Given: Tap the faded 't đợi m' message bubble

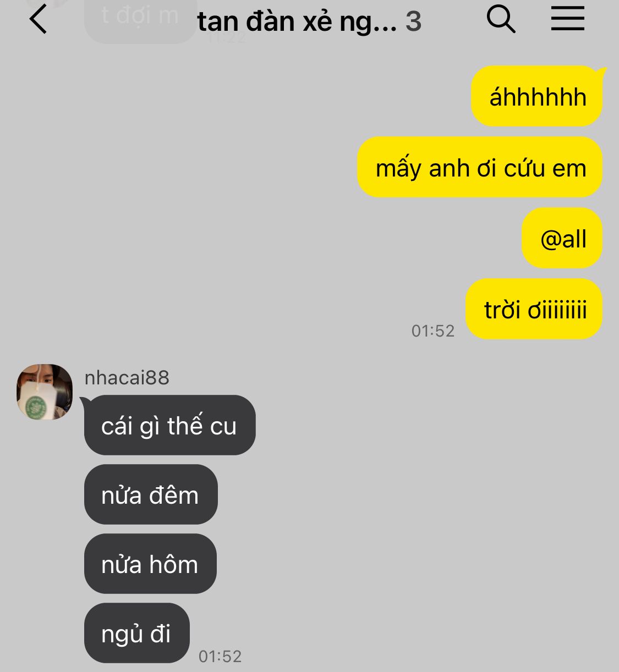Looking at the screenshot, I should coord(140,19).
